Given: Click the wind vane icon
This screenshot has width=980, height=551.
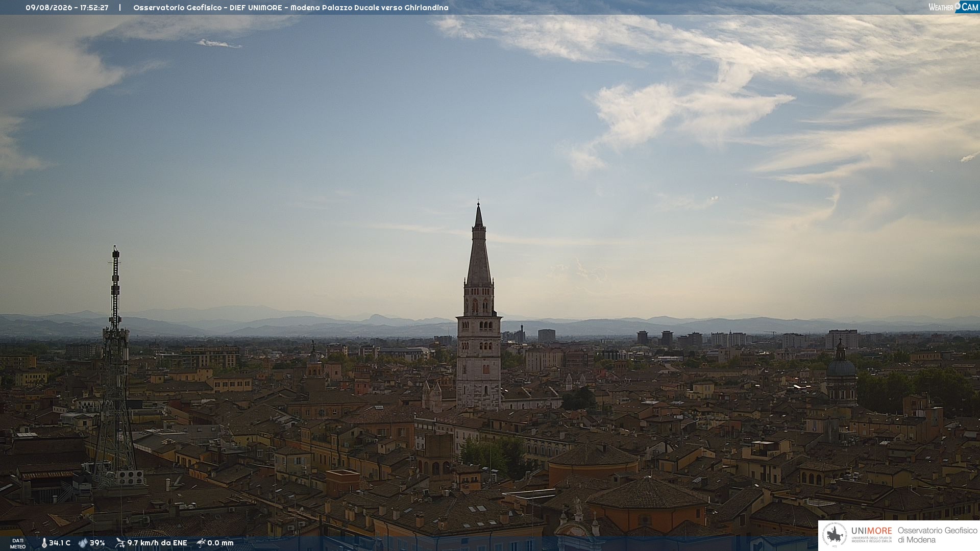Looking at the screenshot, I should [120, 543].
